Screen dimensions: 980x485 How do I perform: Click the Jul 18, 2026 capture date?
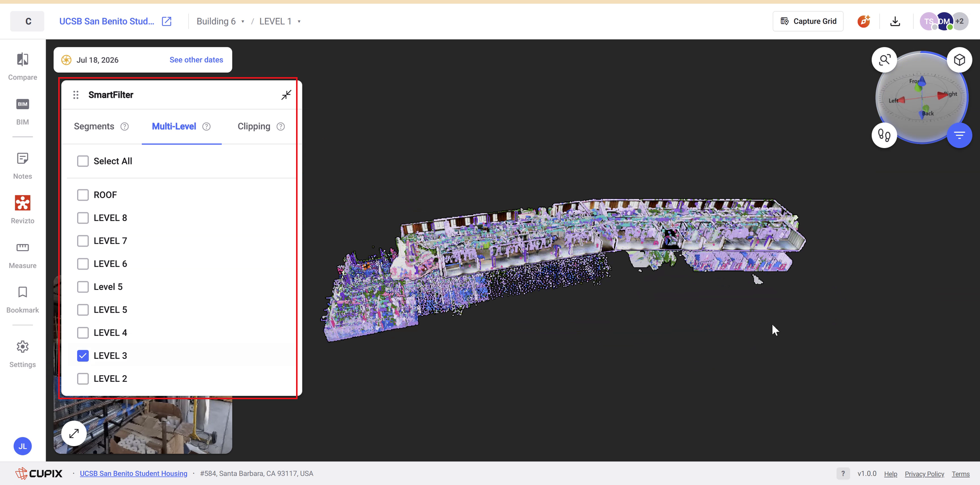97,60
